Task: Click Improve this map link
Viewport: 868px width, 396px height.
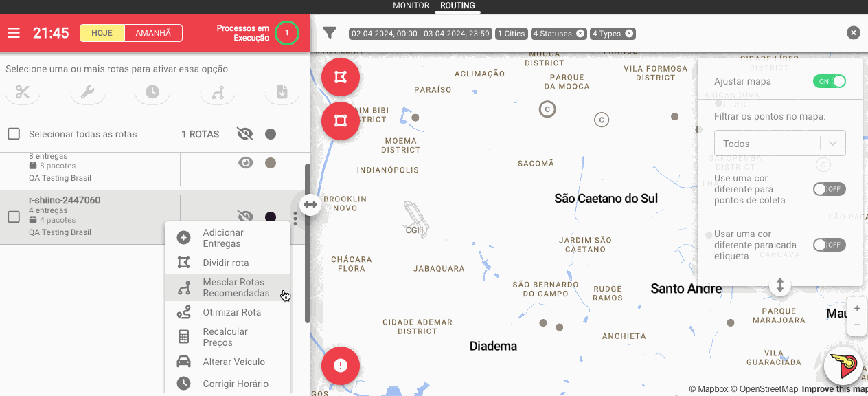Action: pos(834,389)
